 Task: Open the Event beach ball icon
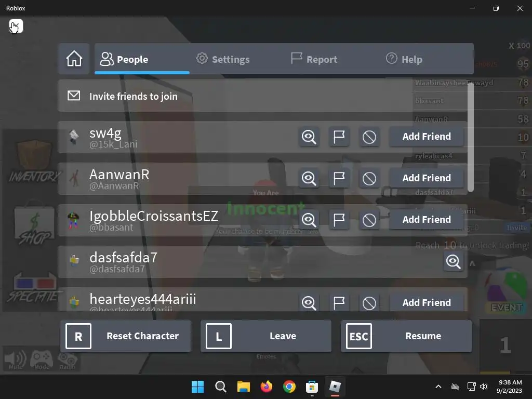pos(506,291)
